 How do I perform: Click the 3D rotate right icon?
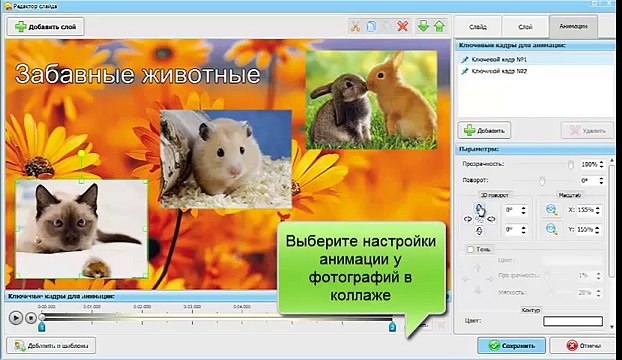(x=491, y=219)
